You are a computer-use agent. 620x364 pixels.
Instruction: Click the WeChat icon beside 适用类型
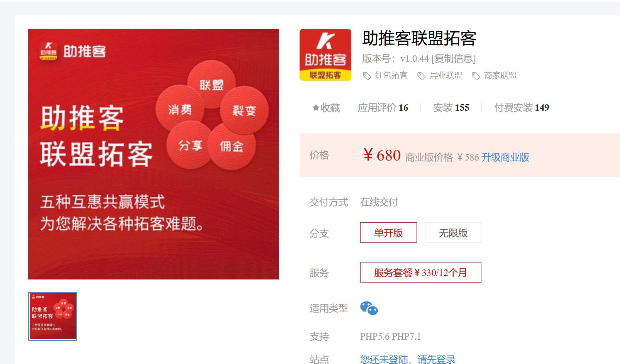pos(369,308)
